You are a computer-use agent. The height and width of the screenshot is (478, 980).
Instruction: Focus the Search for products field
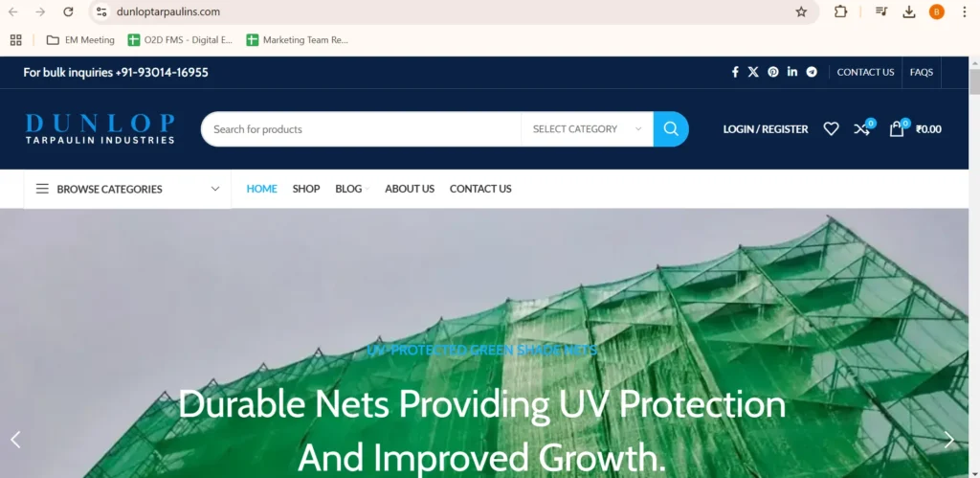point(361,129)
